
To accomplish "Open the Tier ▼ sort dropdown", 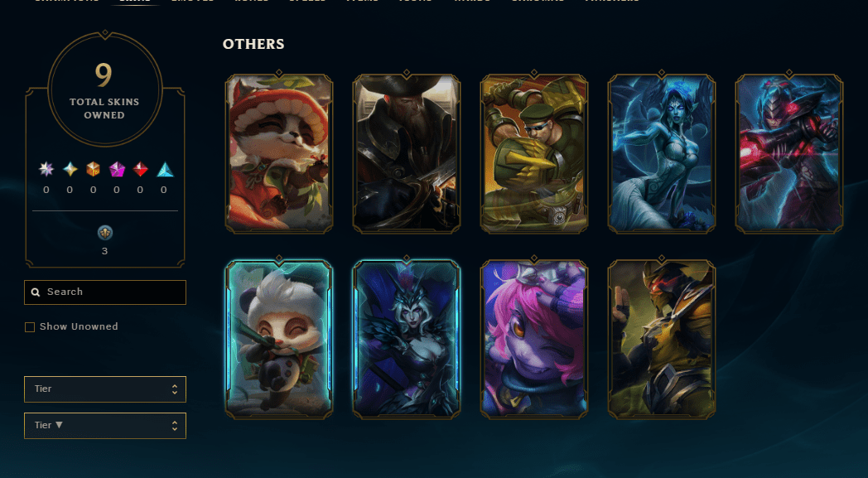I will coord(105,425).
